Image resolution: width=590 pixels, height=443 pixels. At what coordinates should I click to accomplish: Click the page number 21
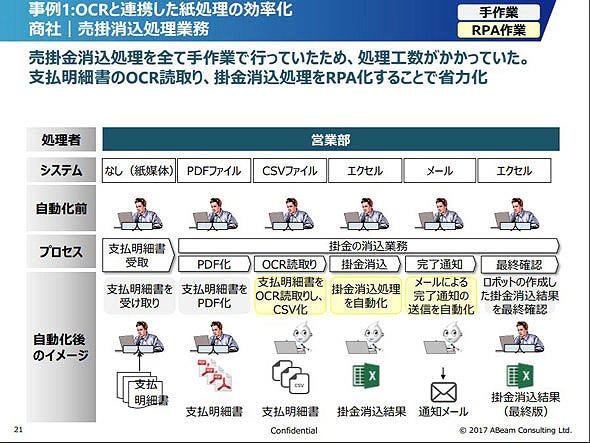tap(18, 429)
